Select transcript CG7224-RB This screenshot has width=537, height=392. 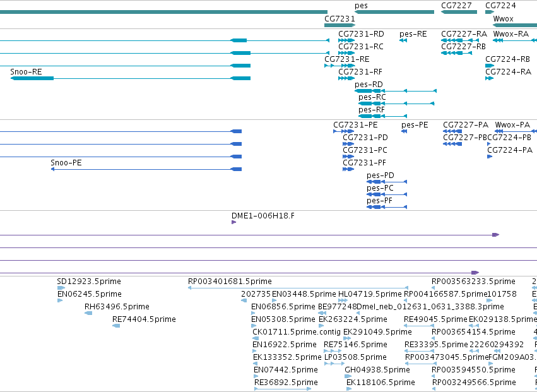[x=490, y=66]
